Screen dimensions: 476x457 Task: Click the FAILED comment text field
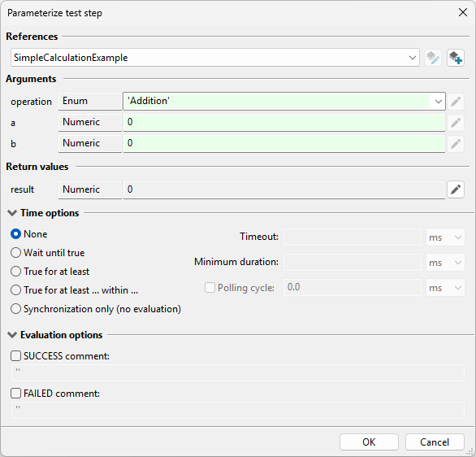click(238, 410)
